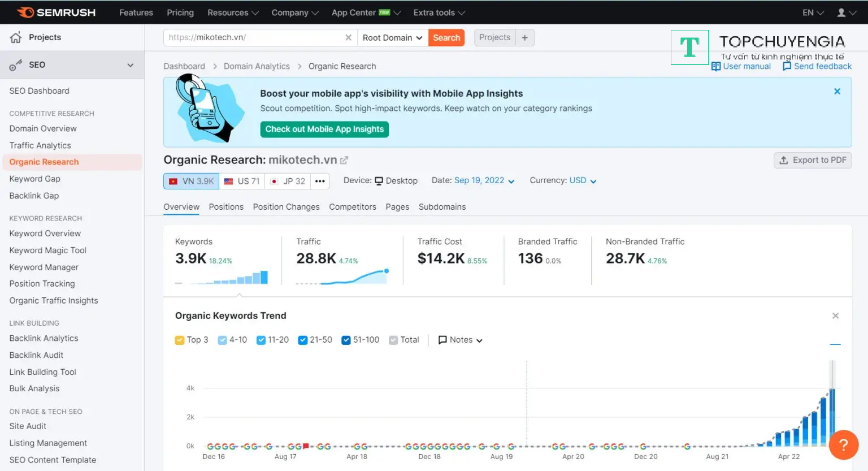Viewport: 868px width, 471px height.
Task: Click Dashboard in the breadcrumb
Action: [x=184, y=66]
